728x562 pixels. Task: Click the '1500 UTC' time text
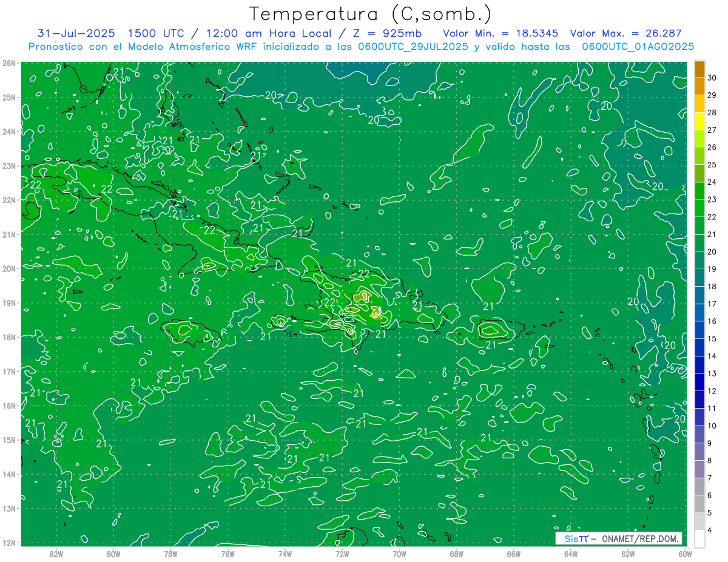(155, 34)
